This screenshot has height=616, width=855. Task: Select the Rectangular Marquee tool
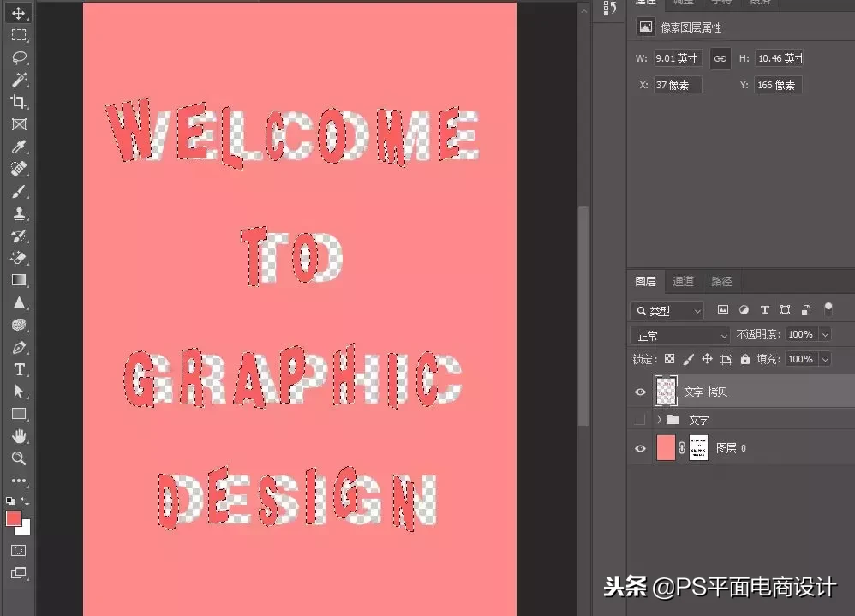pyautogui.click(x=19, y=35)
